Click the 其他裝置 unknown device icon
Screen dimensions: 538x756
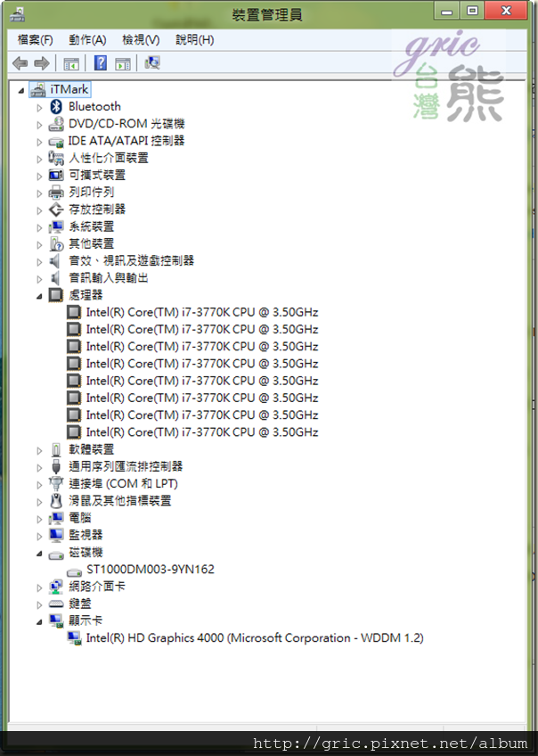pos(56,244)
